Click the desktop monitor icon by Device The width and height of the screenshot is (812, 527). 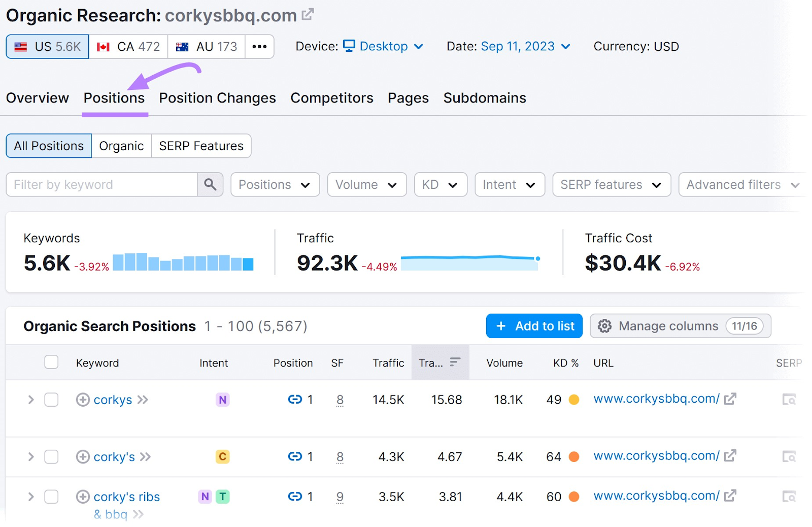(x=349, y=46)
